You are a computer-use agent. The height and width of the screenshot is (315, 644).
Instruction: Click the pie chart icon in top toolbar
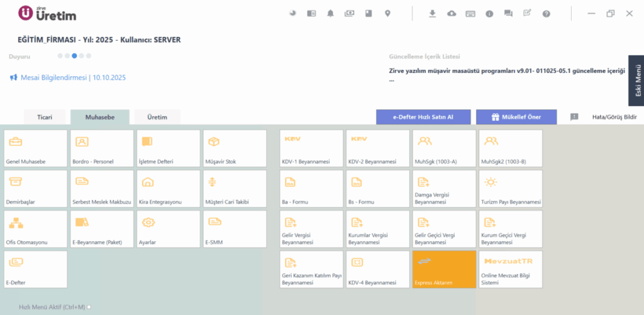pyautogui.click(x=292, y=14)
